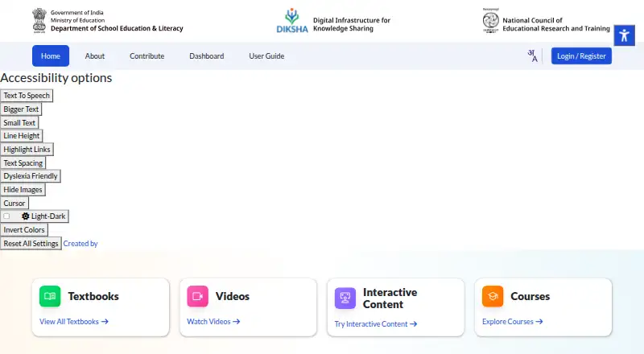Open the Created by link
Viewport: 644px width, 354px height.
[x=80, y=244]
